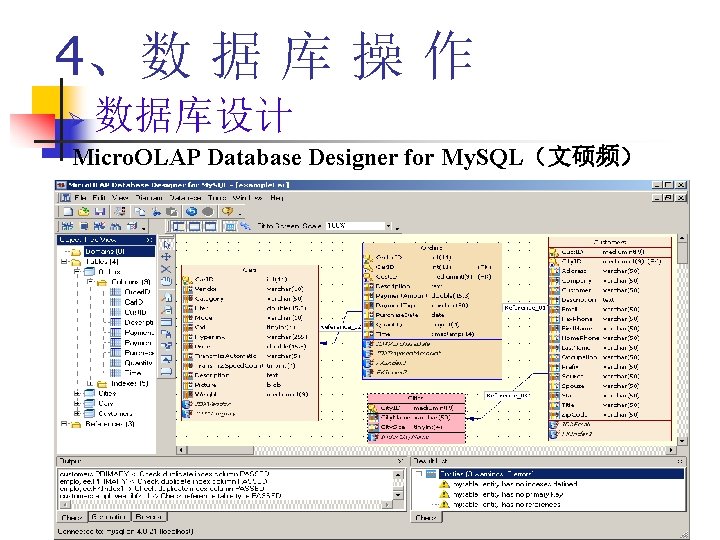Screen dimensions: 720x540
Task: Select the X delete tool in palette
Action: point(166,269)
